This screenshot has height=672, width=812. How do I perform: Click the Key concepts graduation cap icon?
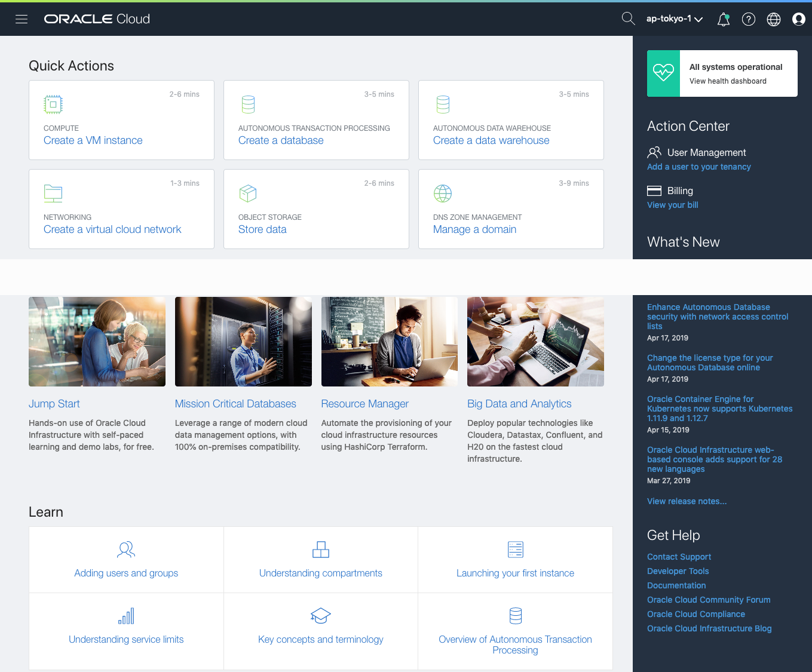tap(321, 616)
